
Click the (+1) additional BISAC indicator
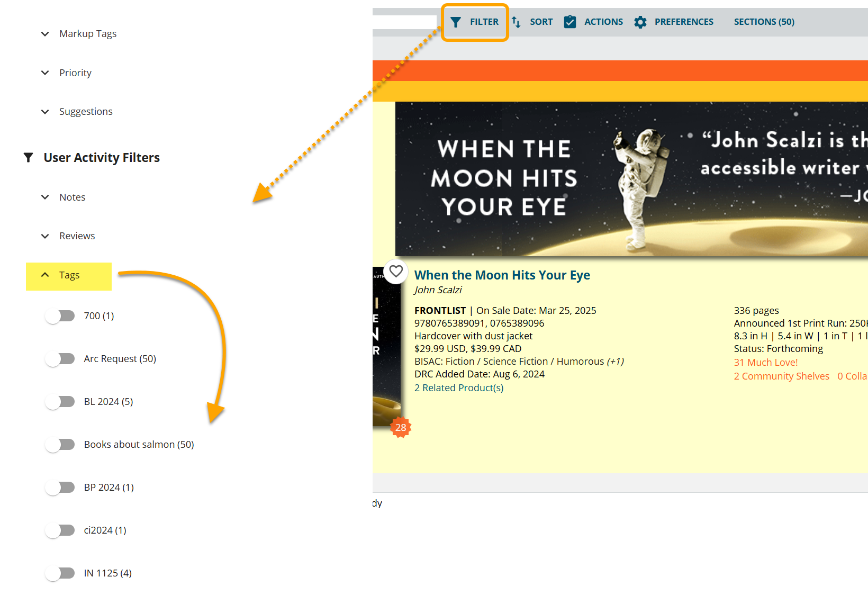point(615,362)
